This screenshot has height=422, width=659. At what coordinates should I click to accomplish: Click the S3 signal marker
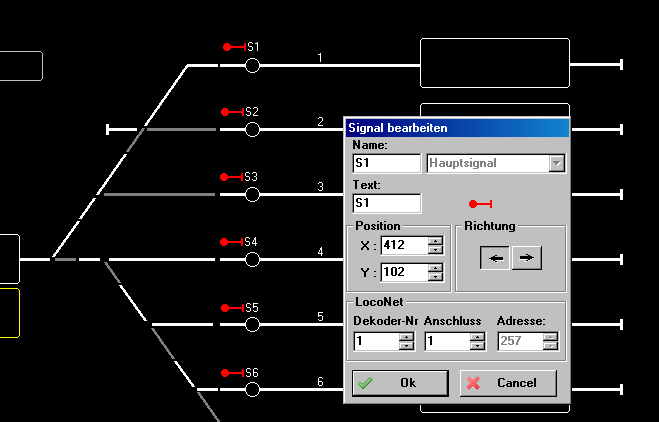[234, 177]
